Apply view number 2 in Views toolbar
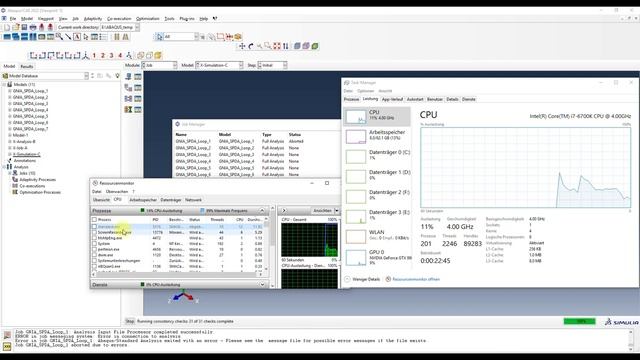The height and width of the screenshot is (360, 640). tap(103, 56)
